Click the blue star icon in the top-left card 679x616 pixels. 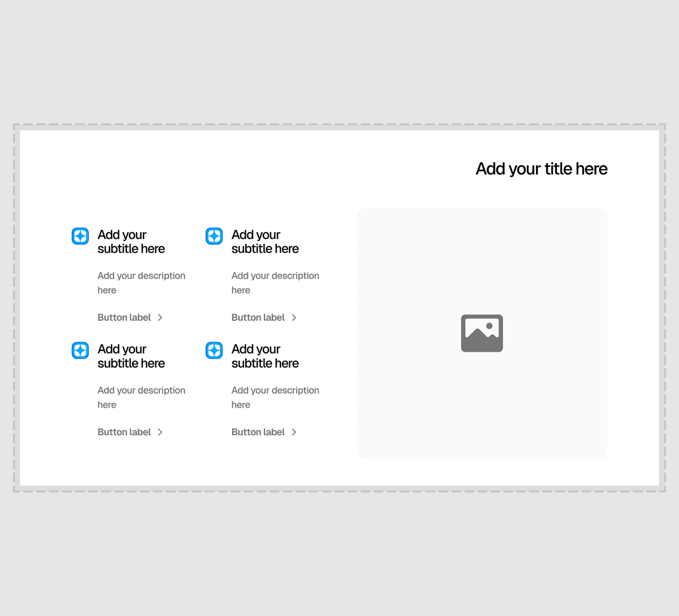(x=80, y=236)
